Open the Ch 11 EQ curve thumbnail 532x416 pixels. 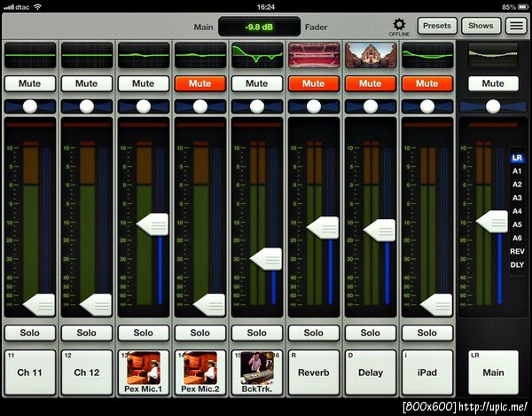point(30,55)
